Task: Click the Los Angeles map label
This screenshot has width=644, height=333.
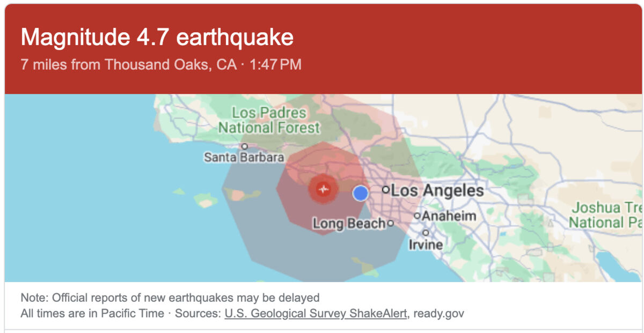Action: point(437,190)
